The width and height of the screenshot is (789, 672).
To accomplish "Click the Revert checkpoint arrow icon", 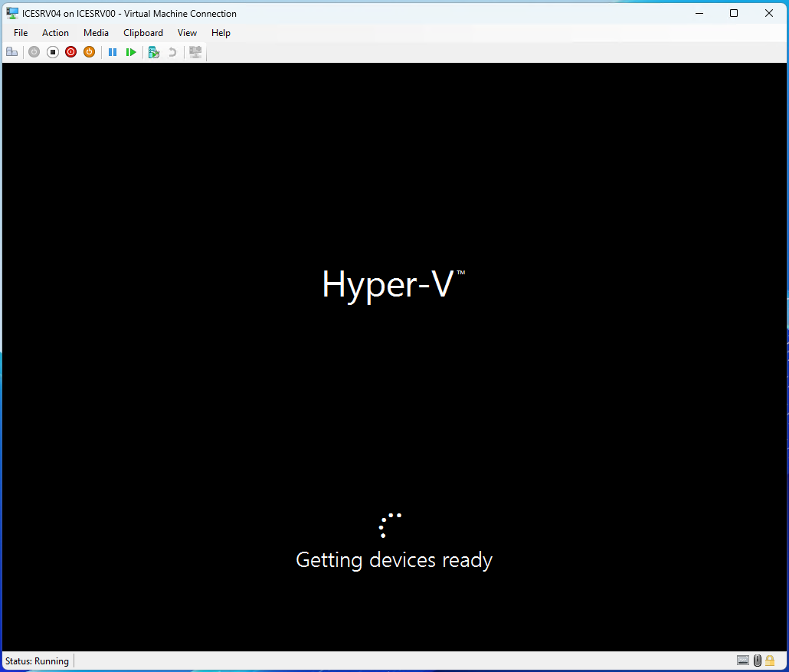I will point(172,52).
